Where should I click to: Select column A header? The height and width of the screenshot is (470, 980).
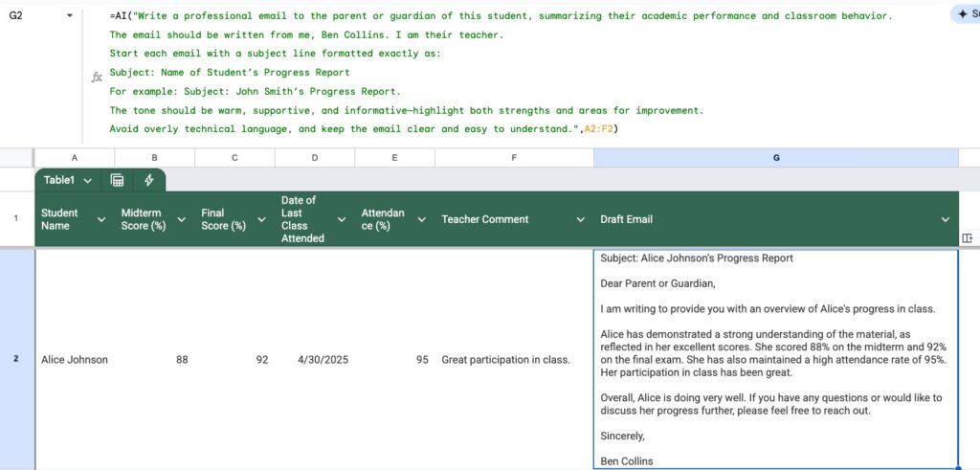point(74,158)
